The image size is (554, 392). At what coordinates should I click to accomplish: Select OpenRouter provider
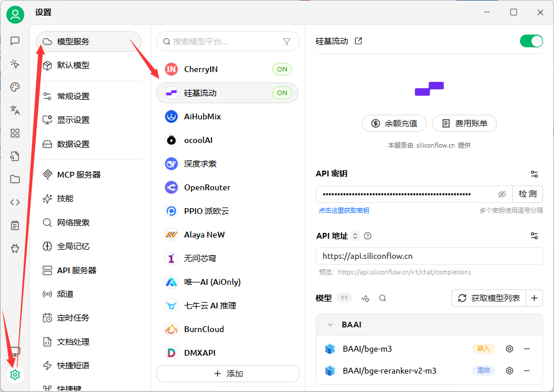pyautogui.click(x=227, y=187)
